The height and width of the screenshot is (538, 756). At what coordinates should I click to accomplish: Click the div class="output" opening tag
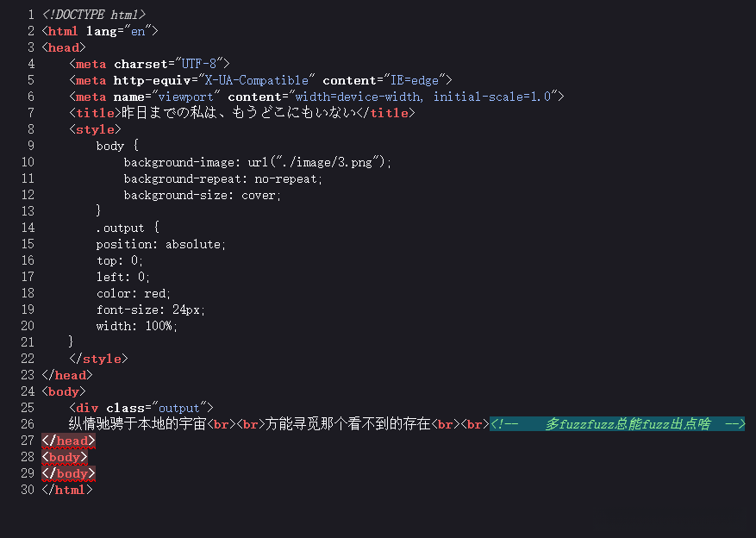click(x=141, y=408)
